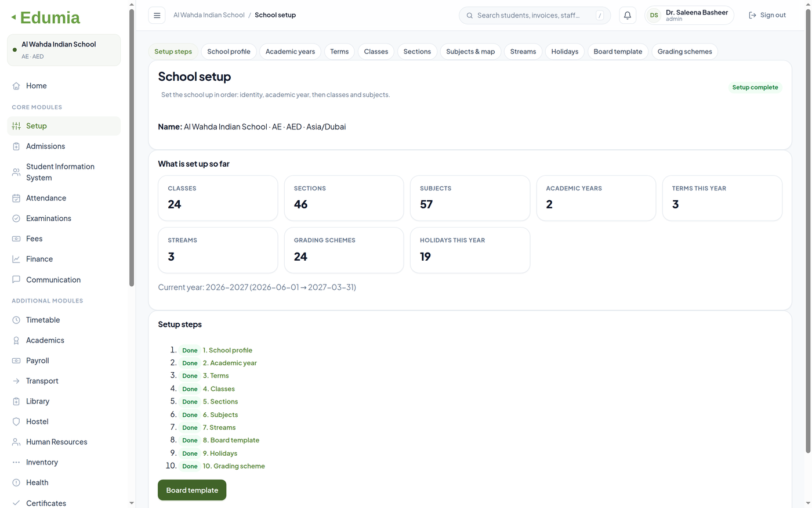
Task: Open the Dr. Saleena Basheer profile
Action: [x=689, y=15]
